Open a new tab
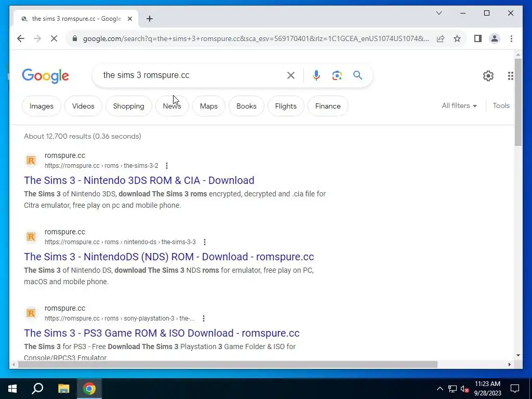The image size is (532, 399). (150, 19)
